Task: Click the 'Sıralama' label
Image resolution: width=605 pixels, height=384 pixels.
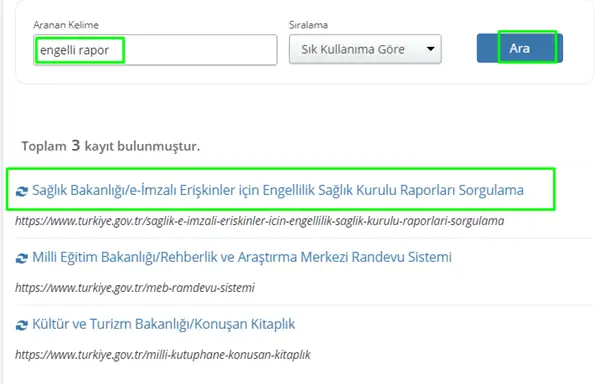Action: pos(308,25)
